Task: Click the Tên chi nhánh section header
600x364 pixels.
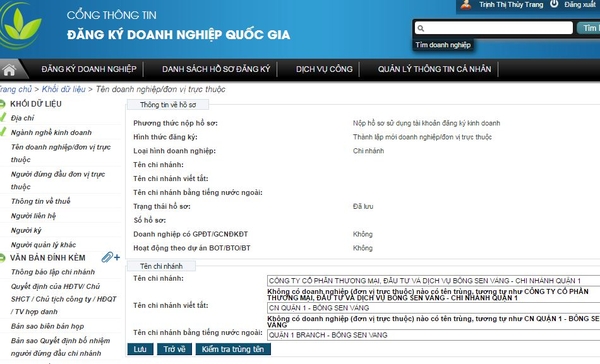Action: 161,266
